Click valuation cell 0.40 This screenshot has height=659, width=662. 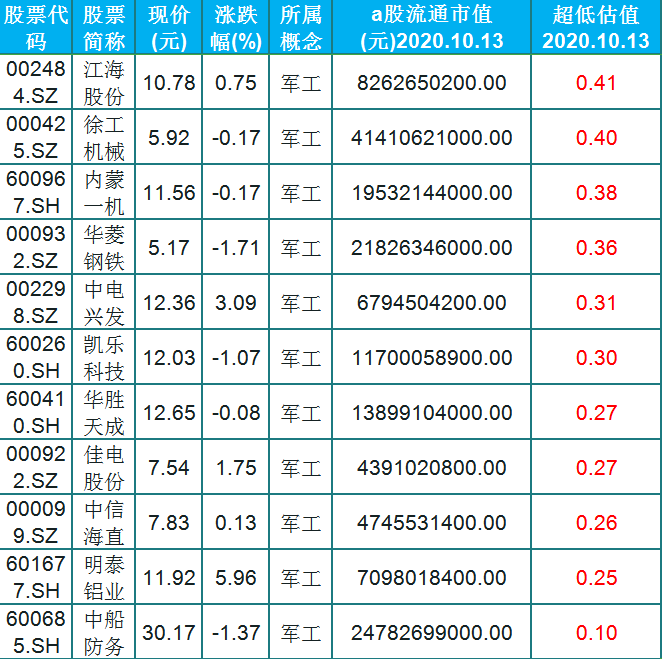596,138
